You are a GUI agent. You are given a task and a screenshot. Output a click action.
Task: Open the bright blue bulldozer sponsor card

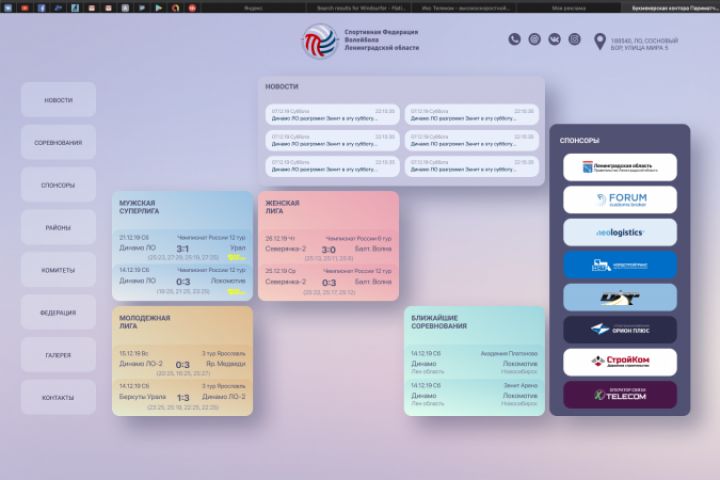pos(620,265)
